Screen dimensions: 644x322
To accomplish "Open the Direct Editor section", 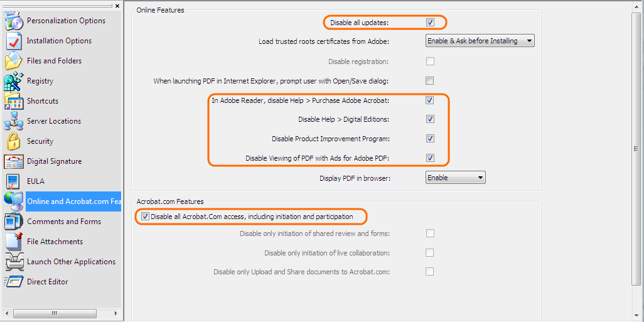I will [x=47, y=282].
